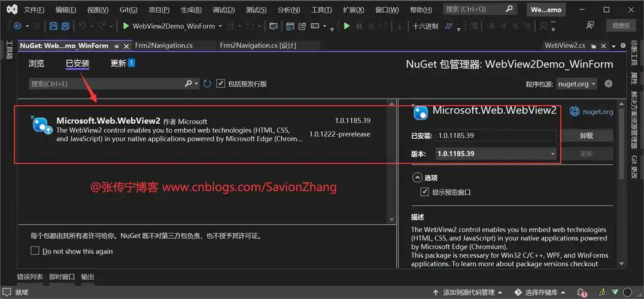Click the refresh icon beside search box
Viewport: 644px width, 299px height.
[x=208, y=84]
